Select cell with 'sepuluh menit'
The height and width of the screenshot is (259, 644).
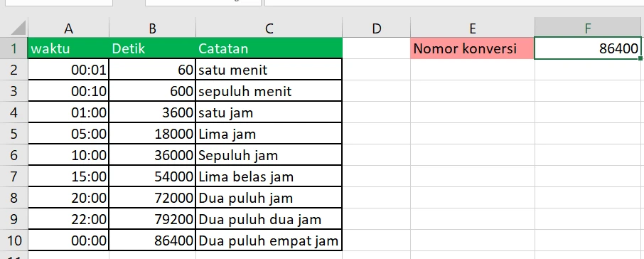coord(269,91)
